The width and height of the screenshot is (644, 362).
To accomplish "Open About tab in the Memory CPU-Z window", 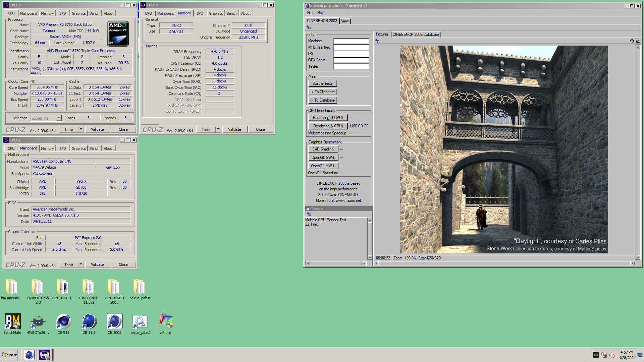I will pyautogui.click(x=246, y=13).
